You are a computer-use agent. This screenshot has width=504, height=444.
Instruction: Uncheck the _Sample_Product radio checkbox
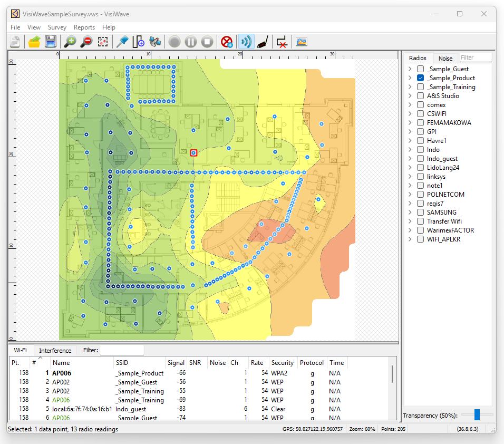tap(420, 78)
